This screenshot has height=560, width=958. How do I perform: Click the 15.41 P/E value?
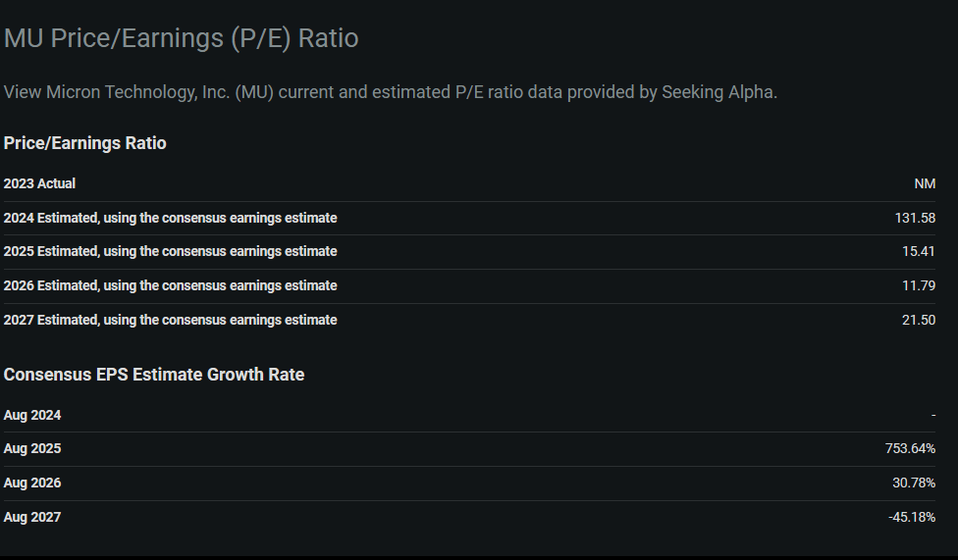pyautogui.click(x=919, y=251)
